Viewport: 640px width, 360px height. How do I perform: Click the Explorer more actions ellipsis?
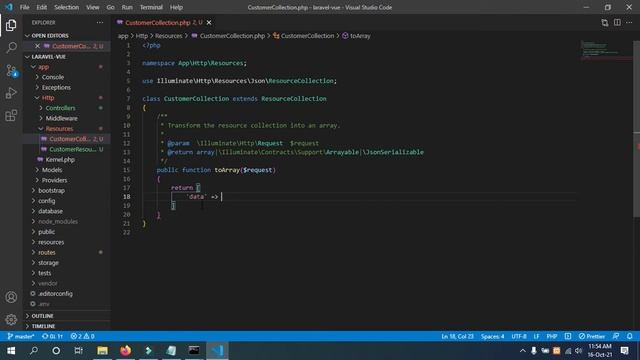pyautogui.click(x=100, y=22)
